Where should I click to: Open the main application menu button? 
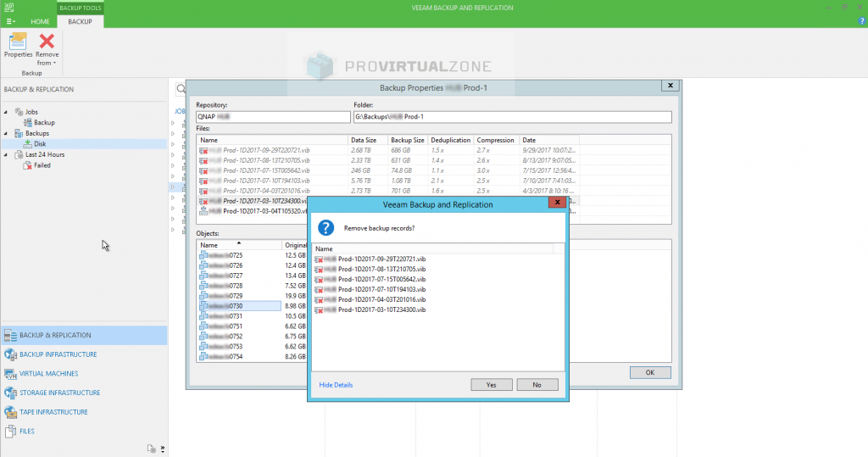pyautogui.click(x=10, y=21)
